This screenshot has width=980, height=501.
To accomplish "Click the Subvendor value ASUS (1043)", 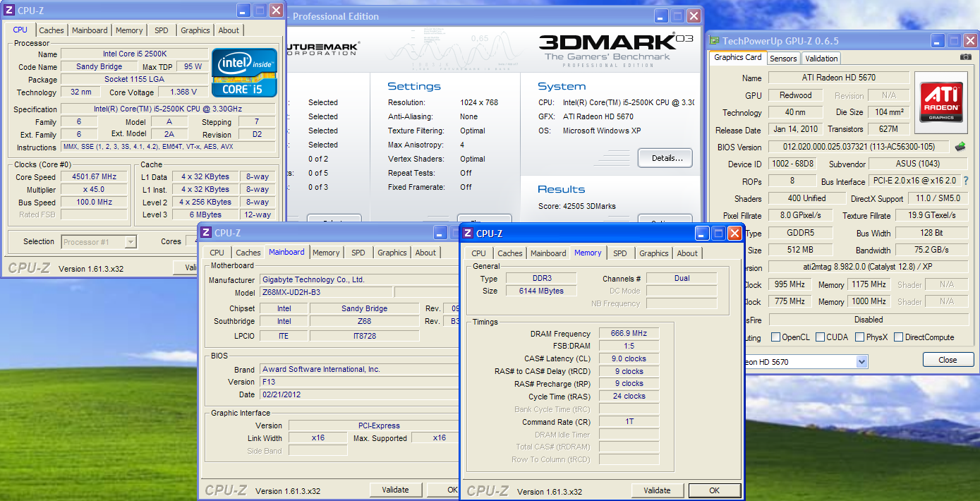I will pos(918,164).
